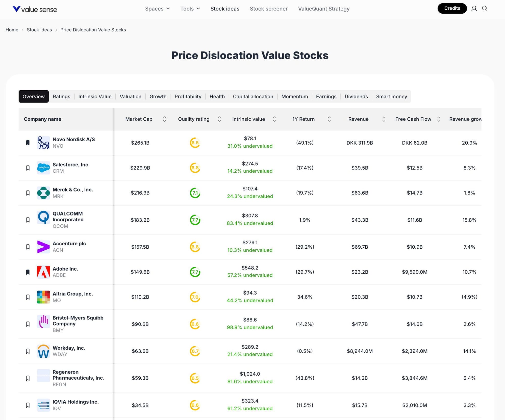This screenshot has width=505, height=420.
Task: Click the Workday logo icon
Action: point(43,351)
